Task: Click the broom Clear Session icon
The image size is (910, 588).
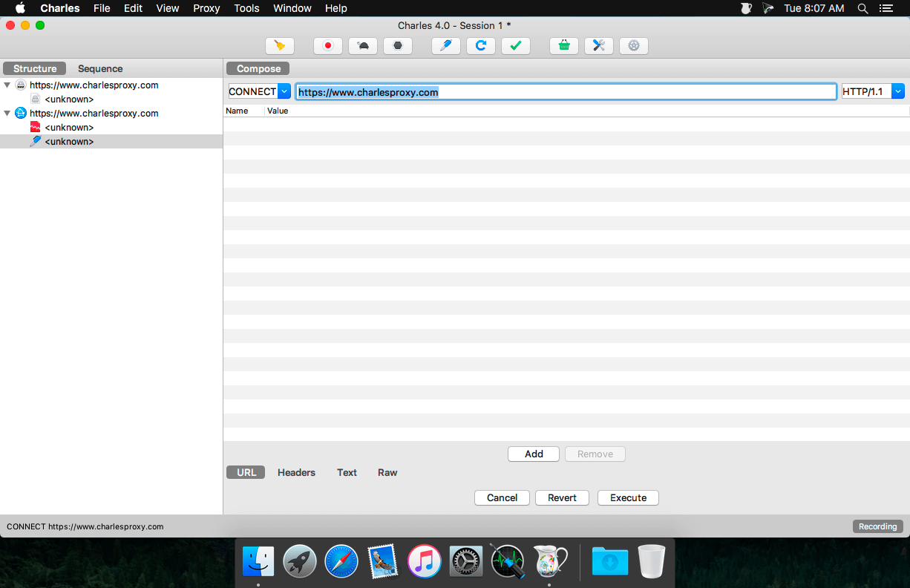Action: [x=280, y=46]
